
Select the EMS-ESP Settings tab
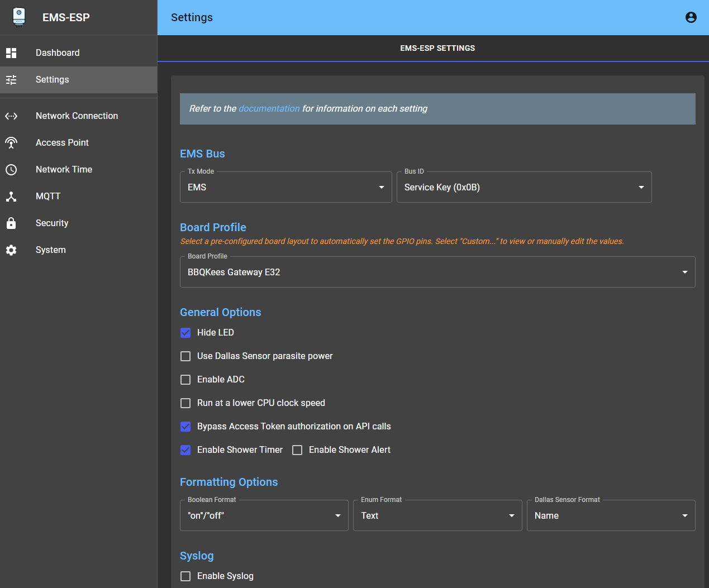tap(437, 49)
